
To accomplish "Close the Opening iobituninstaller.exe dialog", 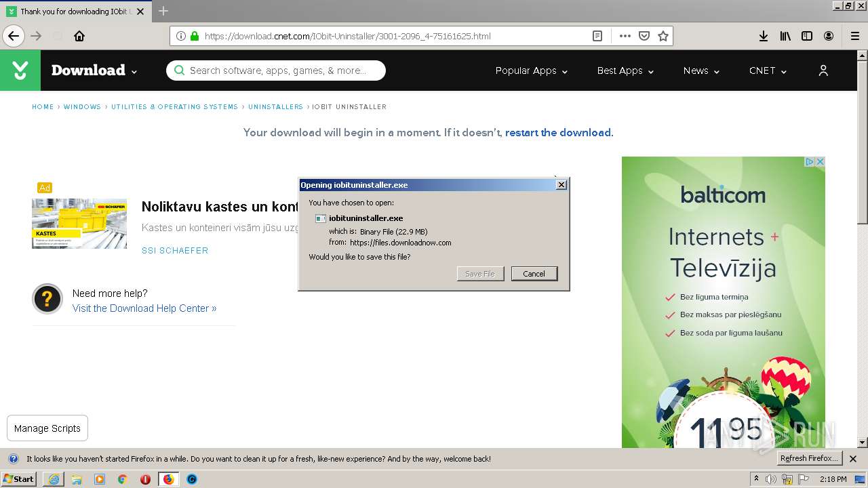I will point(561,185).
